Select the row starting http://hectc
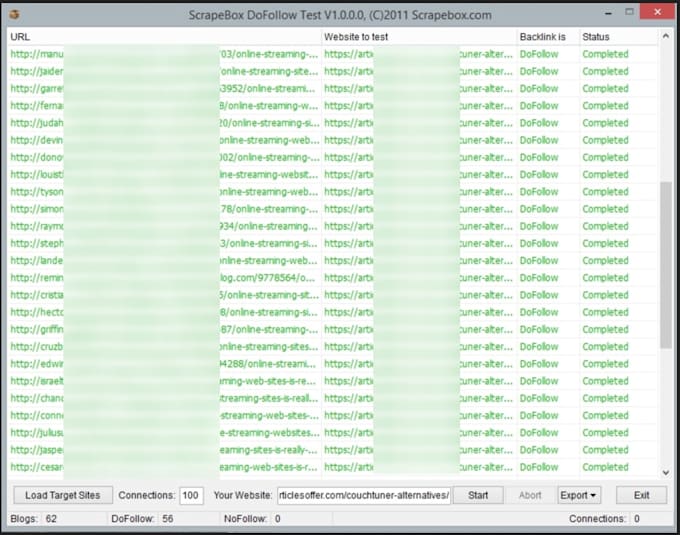Viewport: 680px width, 535px height. point(333,312)
